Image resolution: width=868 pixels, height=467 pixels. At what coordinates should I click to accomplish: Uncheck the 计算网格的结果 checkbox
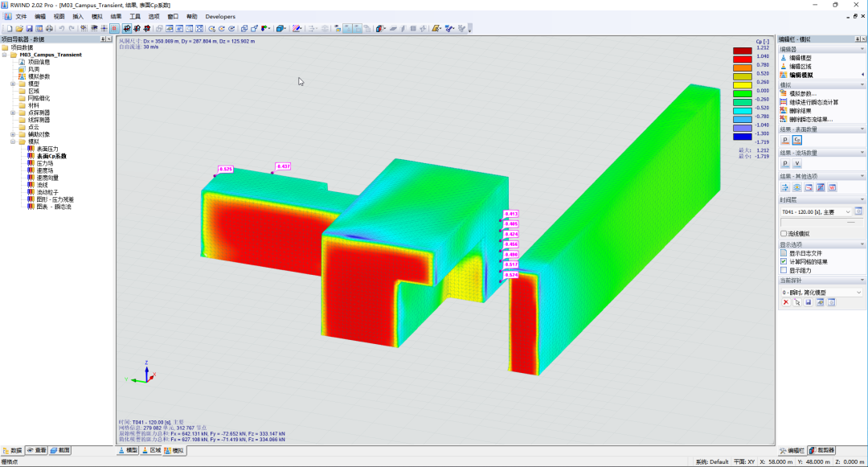click(x=784, y=262)
